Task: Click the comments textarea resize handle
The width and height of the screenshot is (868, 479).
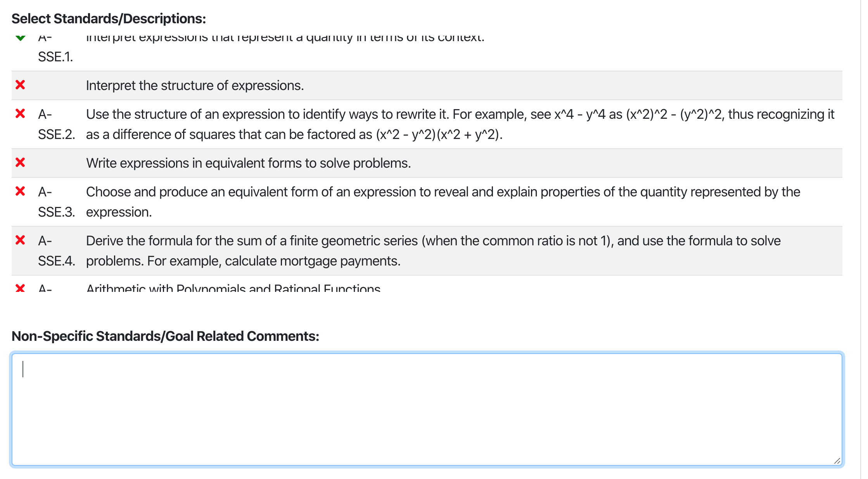Action: 837,461
